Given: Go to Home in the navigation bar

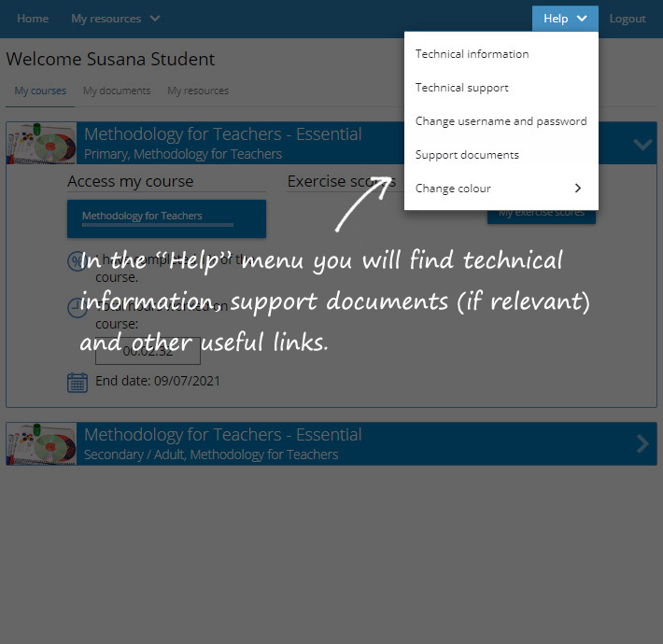Looking at the screenshot, I should tap(33, 19).
